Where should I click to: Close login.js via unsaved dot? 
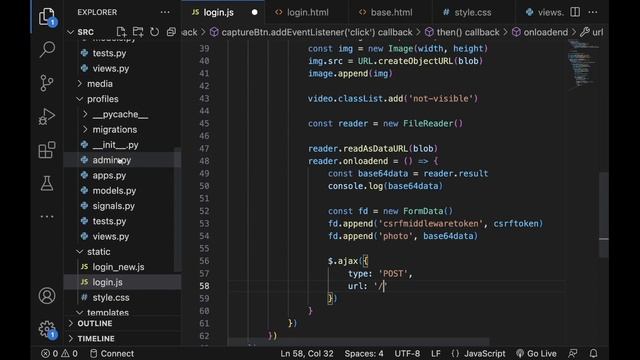[x=255, y=12]
